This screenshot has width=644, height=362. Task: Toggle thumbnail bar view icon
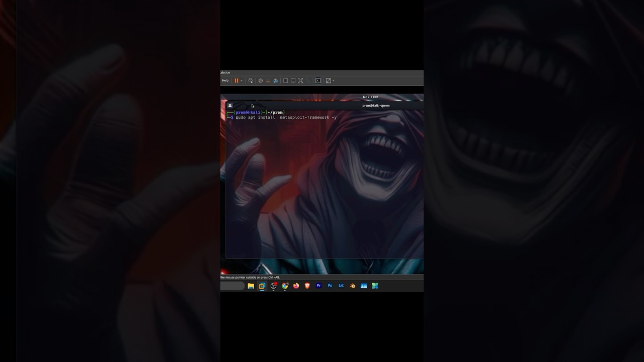click(293, 80)
